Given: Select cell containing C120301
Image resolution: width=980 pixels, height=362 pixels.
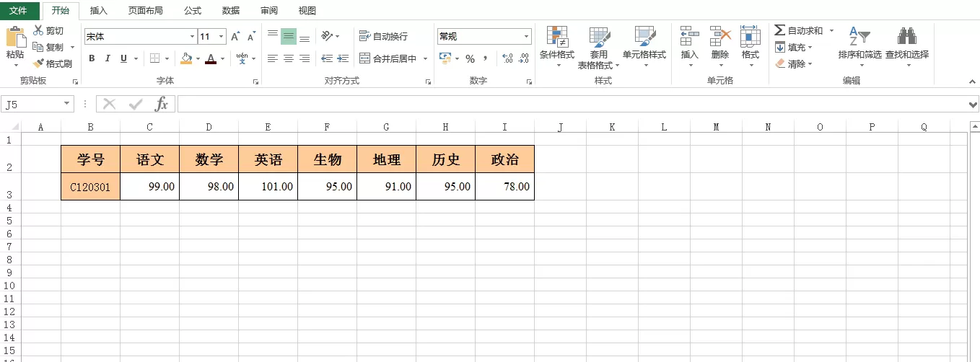Looking at the screenshot, I should 90,187.
